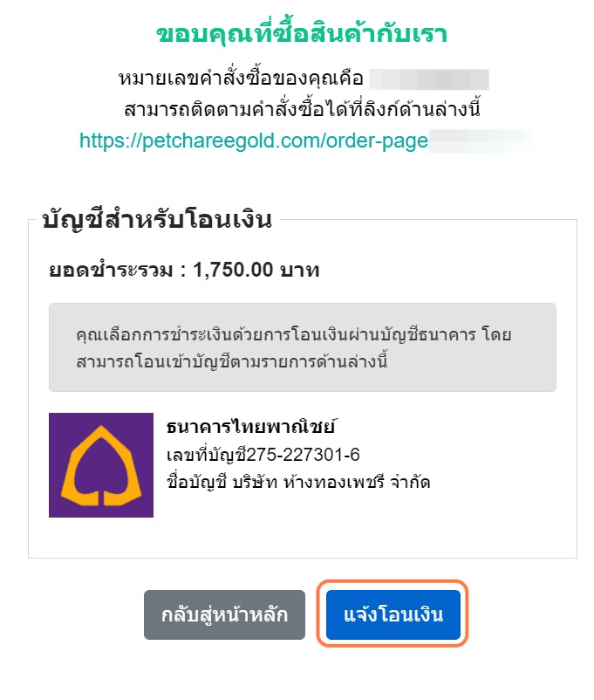This screenshot has height=700, width=594.
Task: Click the ชื่อบัญชี label
Action: (197, 482)
